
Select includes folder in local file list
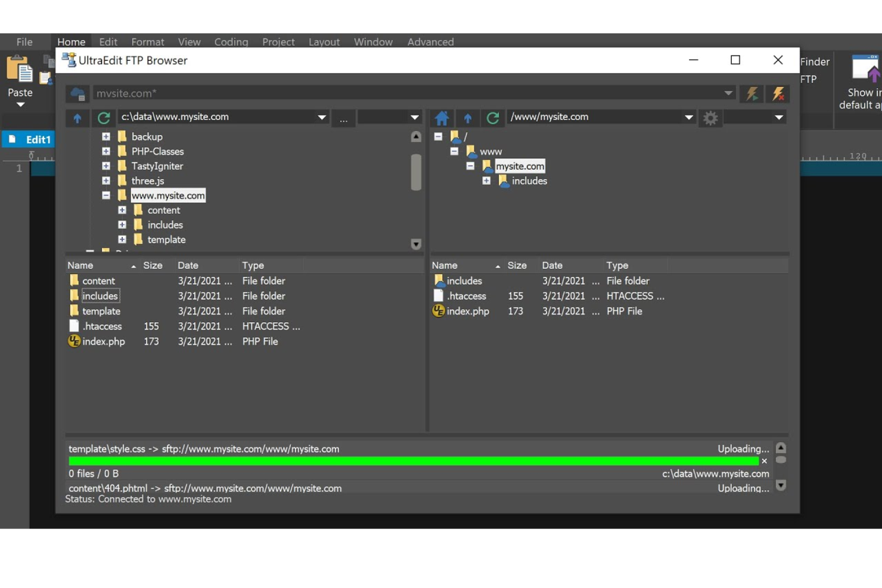coord(100,295)
